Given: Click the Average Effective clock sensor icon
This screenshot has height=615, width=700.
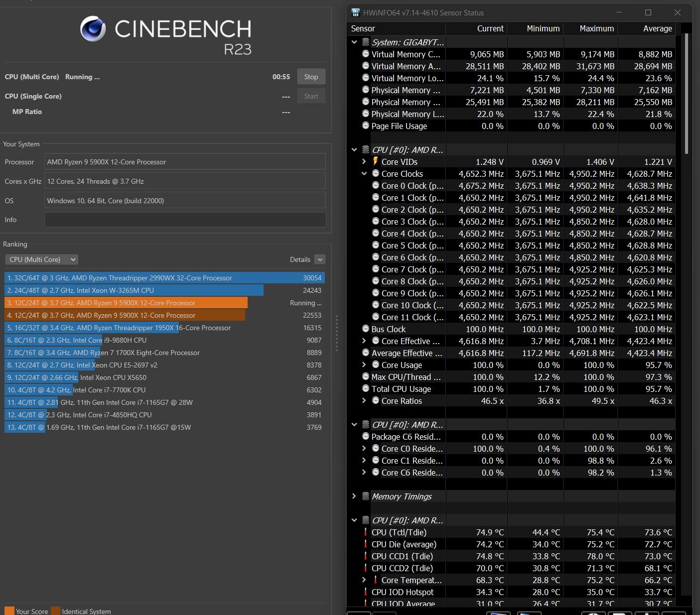Looking at the screenshot, I should point(366,353).
